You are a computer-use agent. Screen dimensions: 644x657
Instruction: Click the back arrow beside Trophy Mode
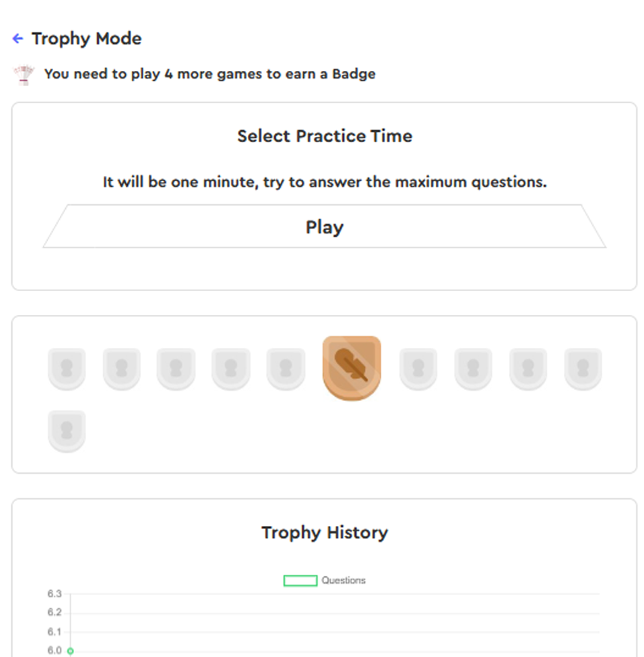[x=18, y=39]
